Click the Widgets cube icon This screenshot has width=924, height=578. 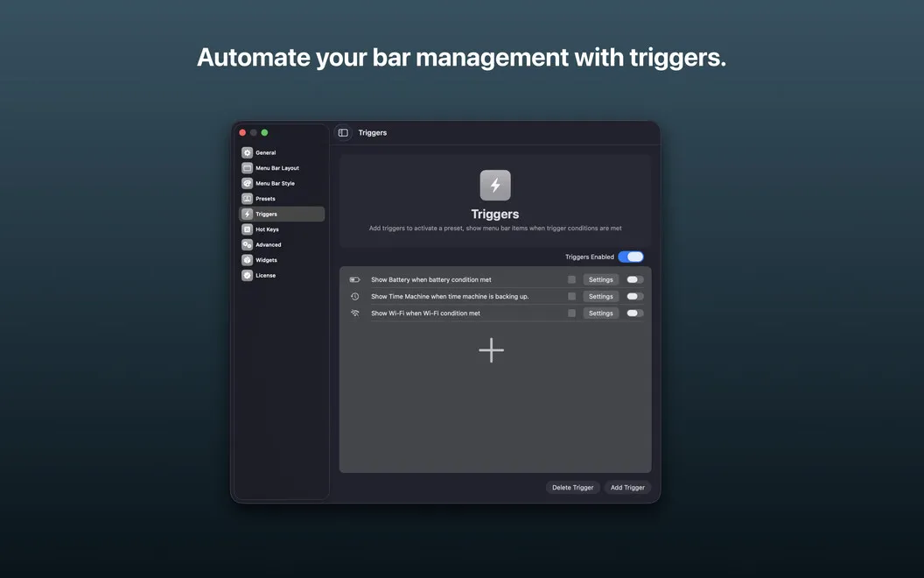[247, 260]
